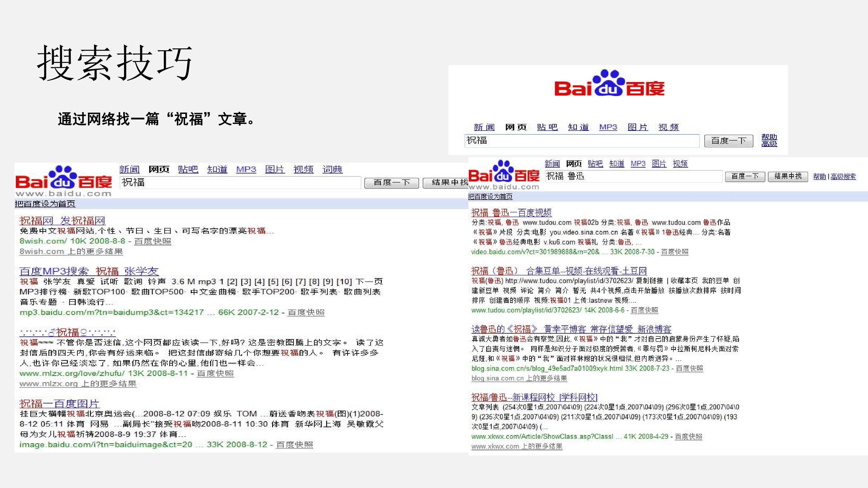Click 把百度设为首页 link in left page
This screenshot has width=868, height=488.
pos(45,204)
